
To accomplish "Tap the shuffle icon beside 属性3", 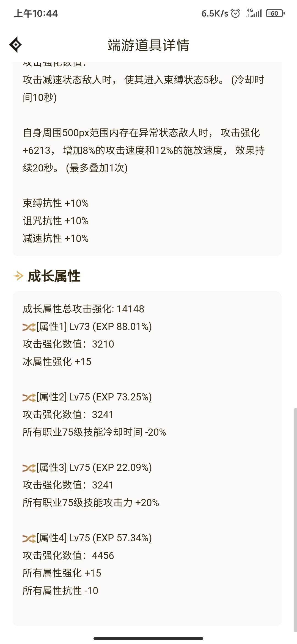I will click(29, 468).
